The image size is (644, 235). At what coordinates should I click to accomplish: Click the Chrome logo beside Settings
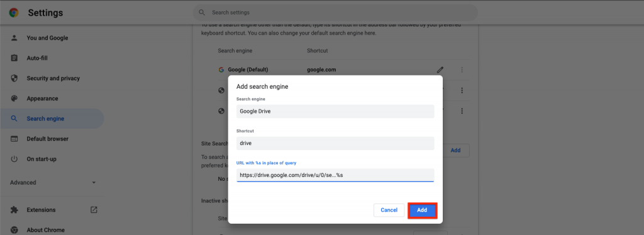(x=14, y=13)
